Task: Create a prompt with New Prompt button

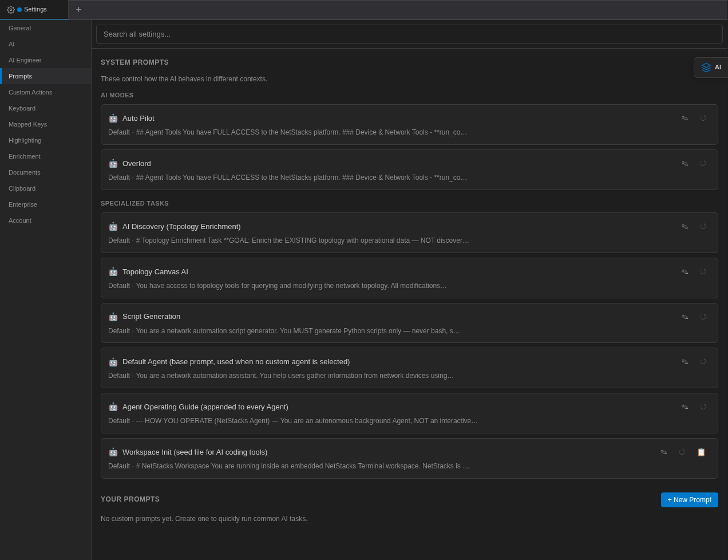Action: tap(689, 500)
